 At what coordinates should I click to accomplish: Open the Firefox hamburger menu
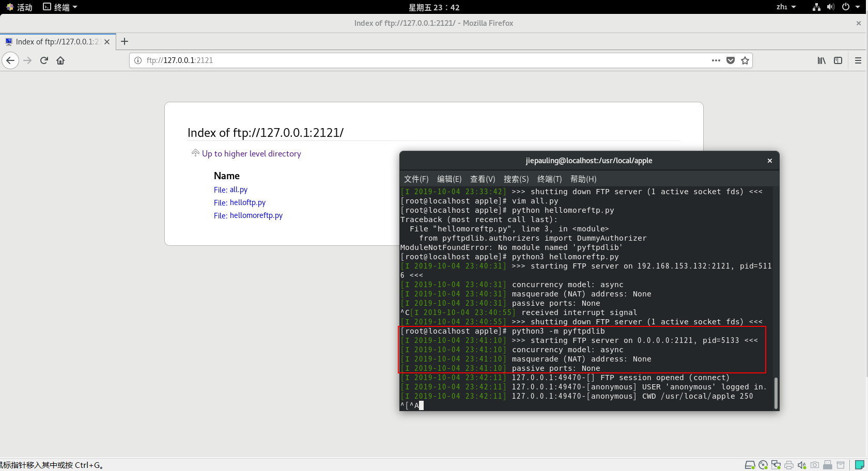point(858,60)
